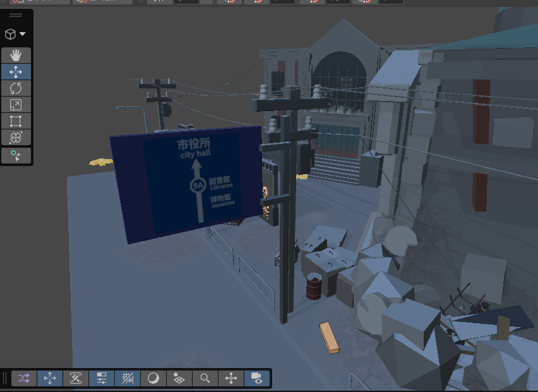Viewport: 538px width, 392px height.
Task: Select the combined Transform tool
Action: (16, 138)
